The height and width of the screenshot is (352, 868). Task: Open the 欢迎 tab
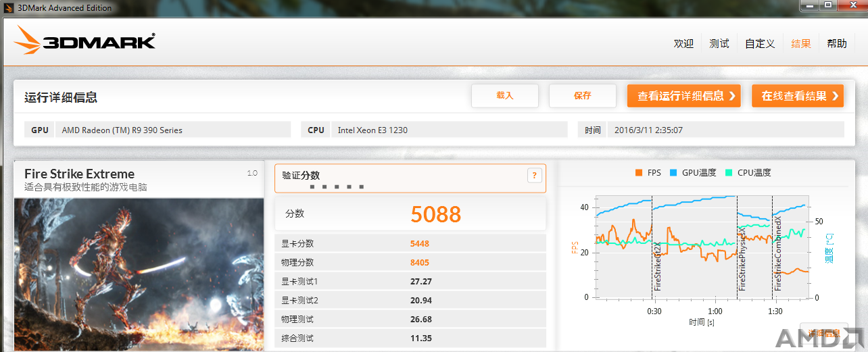683,43
